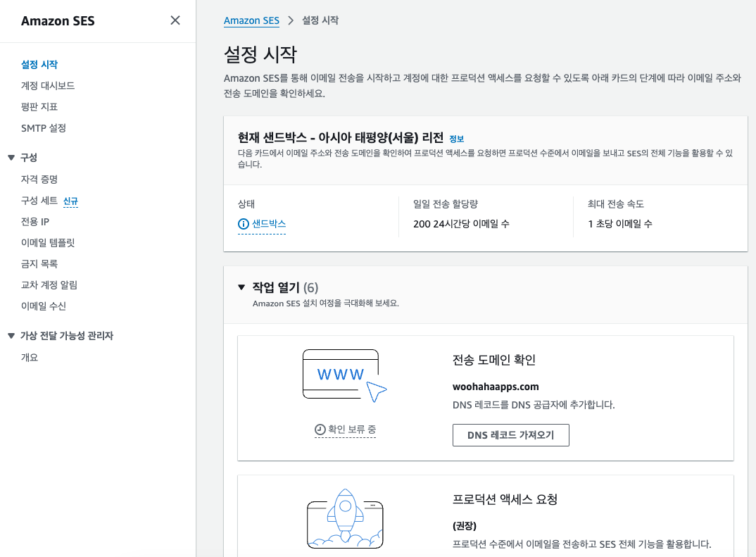Click the rocket illustration for production access
756x557 pixels.
tap(345, 519)
